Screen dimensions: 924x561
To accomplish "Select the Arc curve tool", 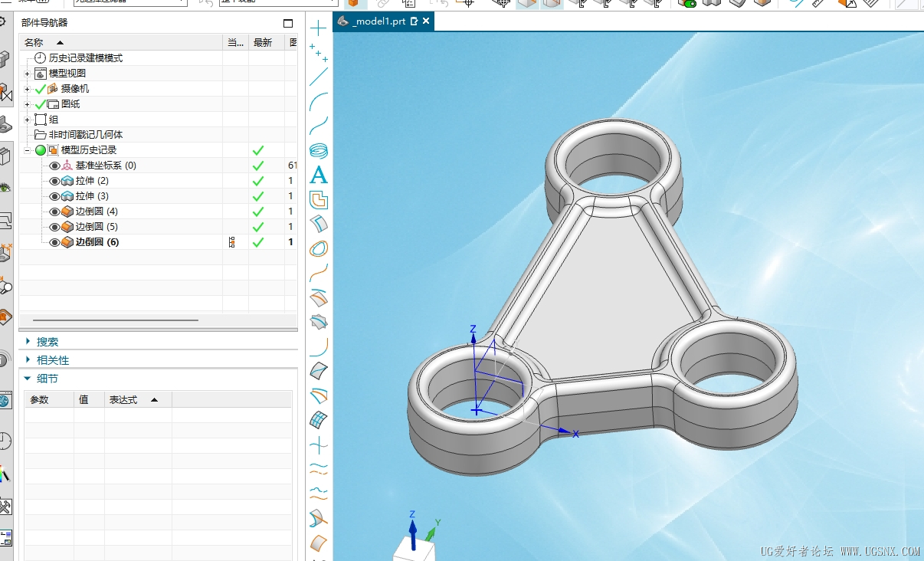I will tap(319, 101).
